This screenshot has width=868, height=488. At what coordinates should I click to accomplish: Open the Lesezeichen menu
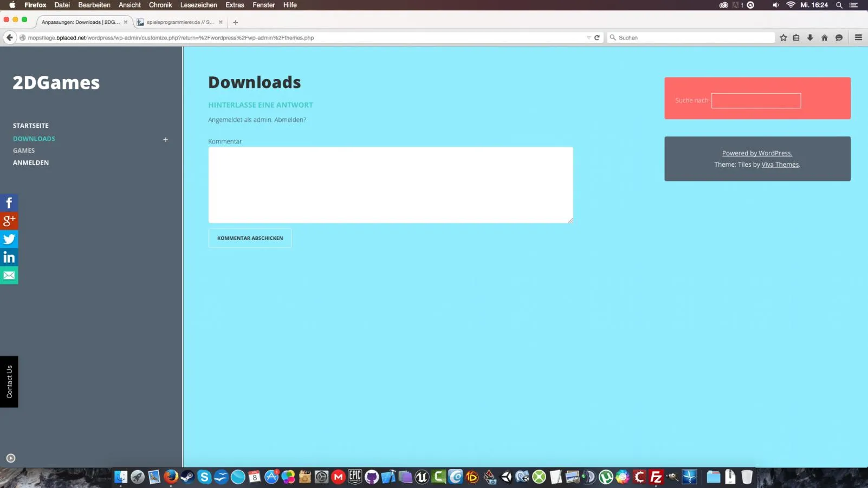tap(198, 5)
